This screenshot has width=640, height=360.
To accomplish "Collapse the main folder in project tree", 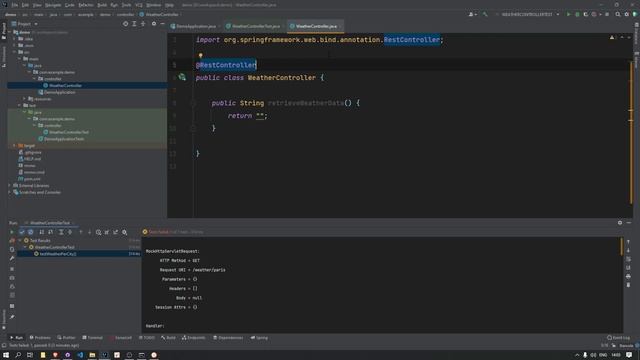I will coord(19,59).
